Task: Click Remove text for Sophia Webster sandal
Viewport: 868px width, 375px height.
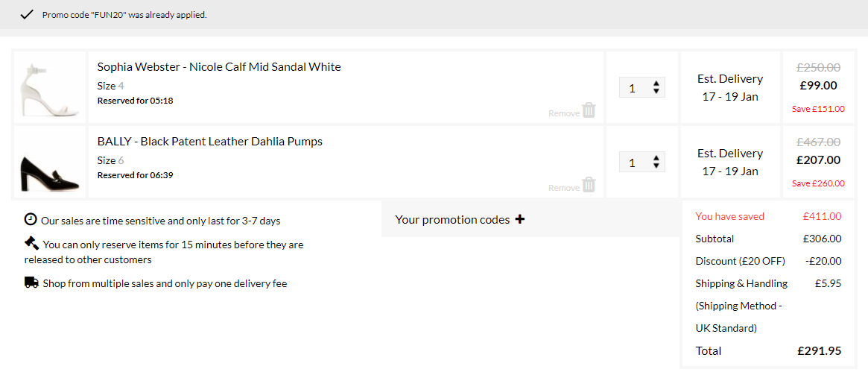Action: click(x=564, y=113)
